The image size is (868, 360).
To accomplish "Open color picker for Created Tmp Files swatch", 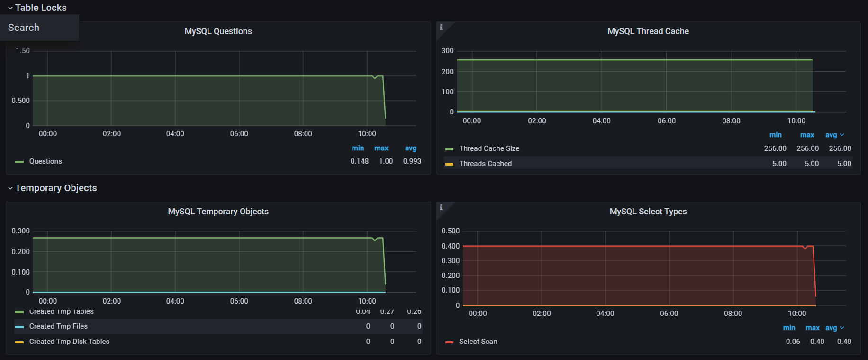I will pyautogui.click(x=19, y=327).
